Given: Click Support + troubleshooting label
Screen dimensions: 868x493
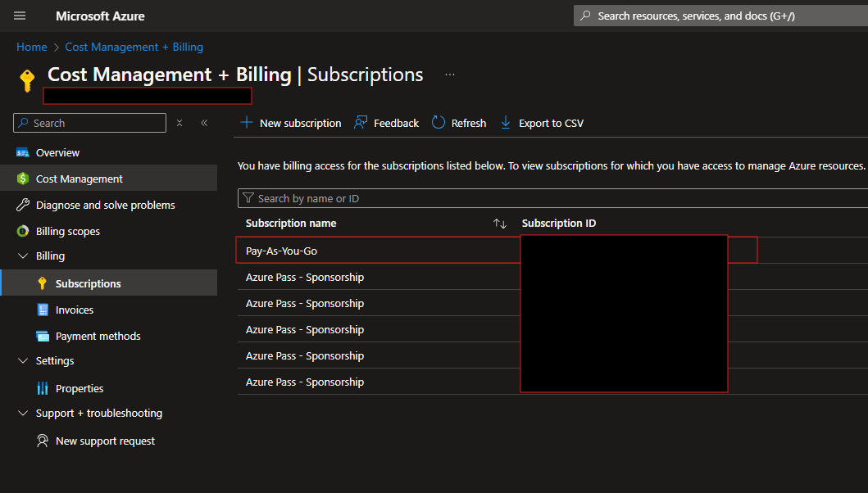Looking at the screenshot, I should [x=99, y=414].
